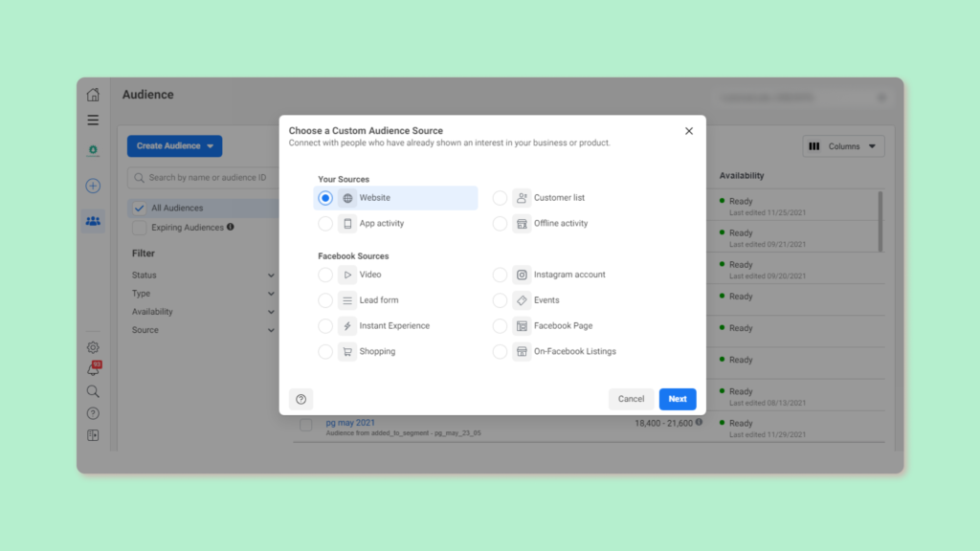Open the dialog help question mark button
The width and height of the screenshot is (980, 551).
301,399
